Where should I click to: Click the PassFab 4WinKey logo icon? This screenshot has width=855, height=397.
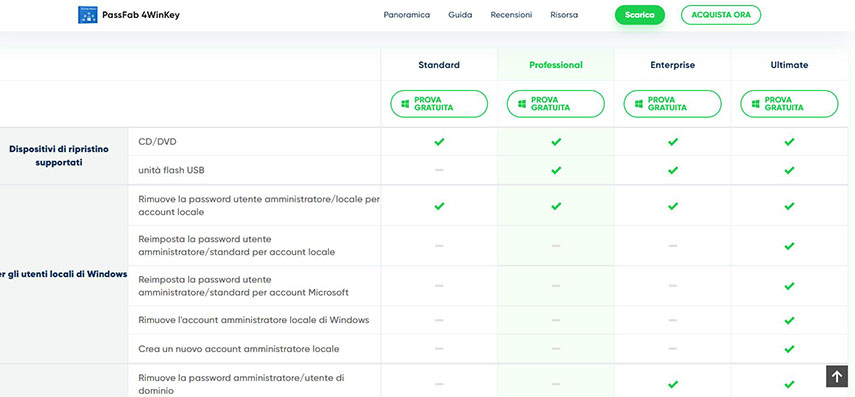point(87,15)
